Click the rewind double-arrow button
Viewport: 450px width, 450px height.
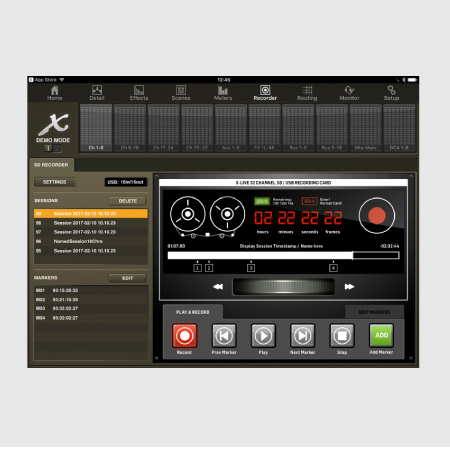218,287
